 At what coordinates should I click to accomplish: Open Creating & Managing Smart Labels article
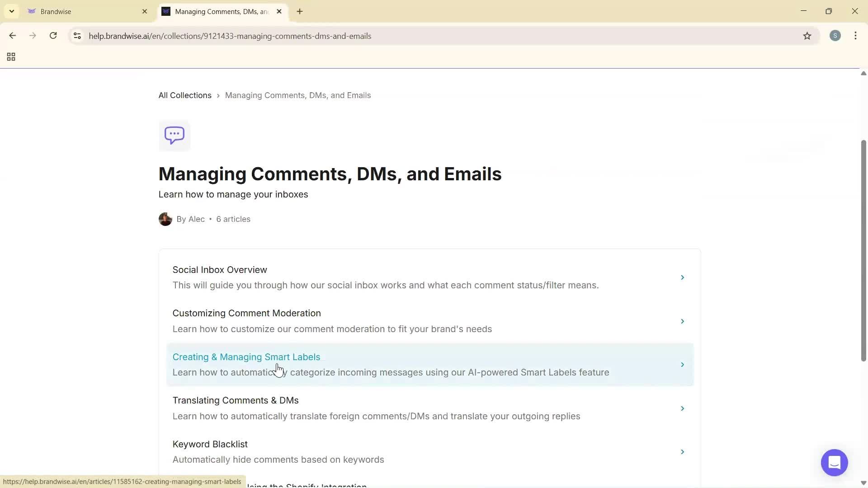click(246, 357)
